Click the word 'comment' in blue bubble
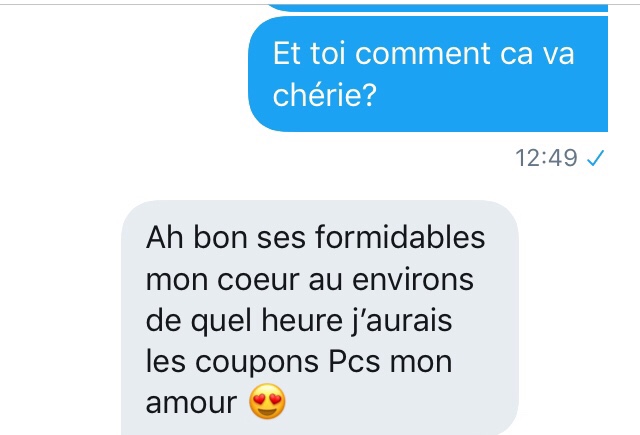 (x=423, y=53)
